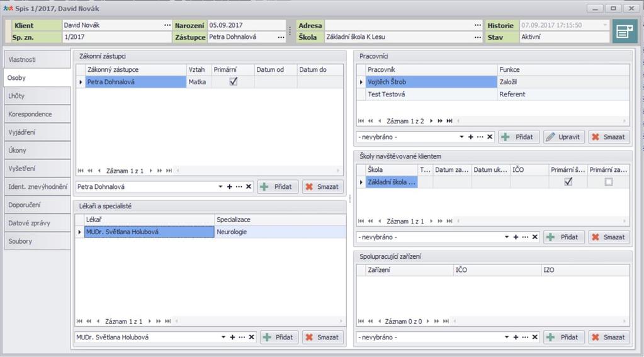Click Zákonní zástupci horizontal scrollbar
The width and height of the screenshot is (644, 357).
coord(258,171)
